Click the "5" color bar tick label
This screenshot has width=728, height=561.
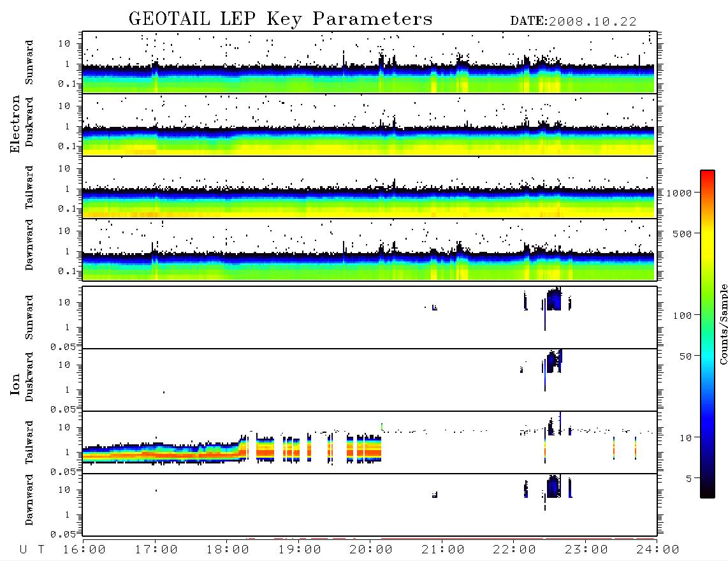[x=688, y=479]
